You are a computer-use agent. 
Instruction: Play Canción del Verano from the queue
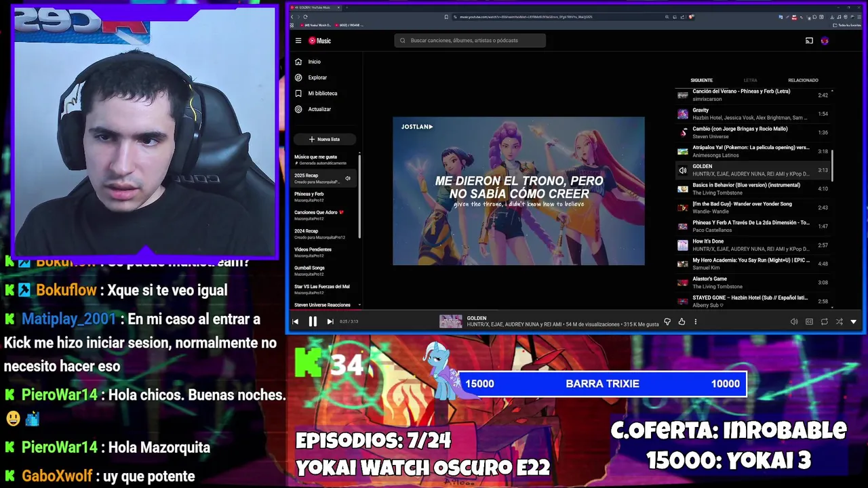click(x=753, y=95)
